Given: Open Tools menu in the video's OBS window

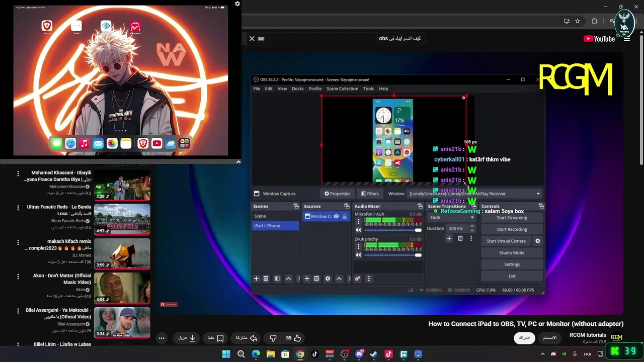Looking at the screenshot, I should 369,88.
